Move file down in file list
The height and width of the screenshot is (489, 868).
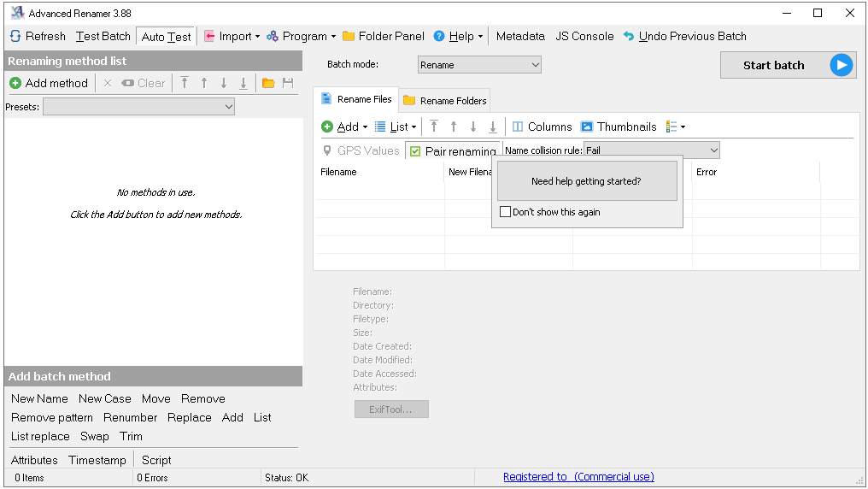point(473,127)
